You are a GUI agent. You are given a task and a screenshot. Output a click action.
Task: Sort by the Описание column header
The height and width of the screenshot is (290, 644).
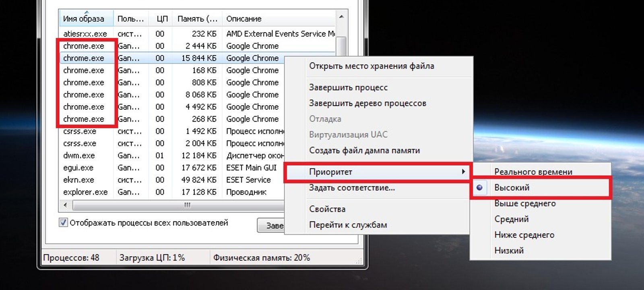(279, 19)
